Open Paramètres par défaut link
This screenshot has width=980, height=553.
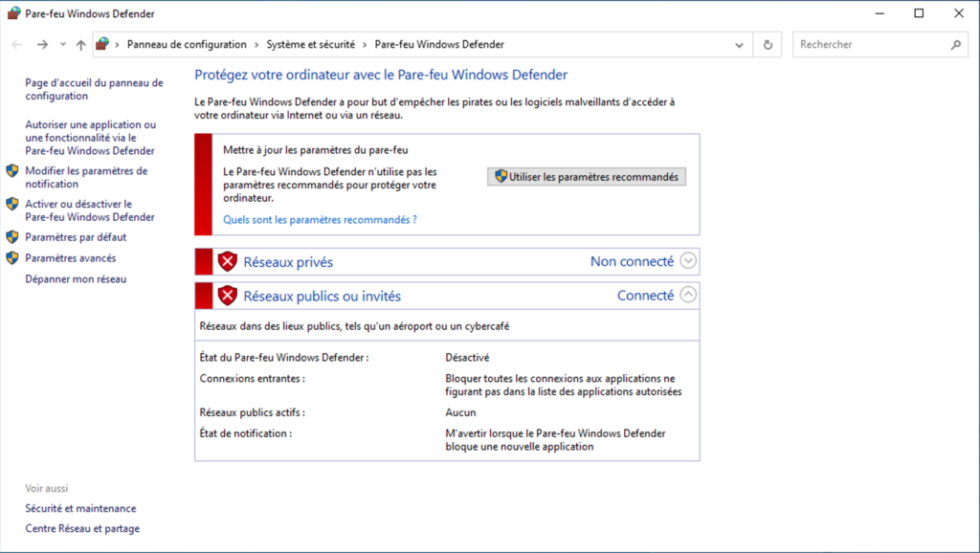pyautogui.click(x=76, y=237)
